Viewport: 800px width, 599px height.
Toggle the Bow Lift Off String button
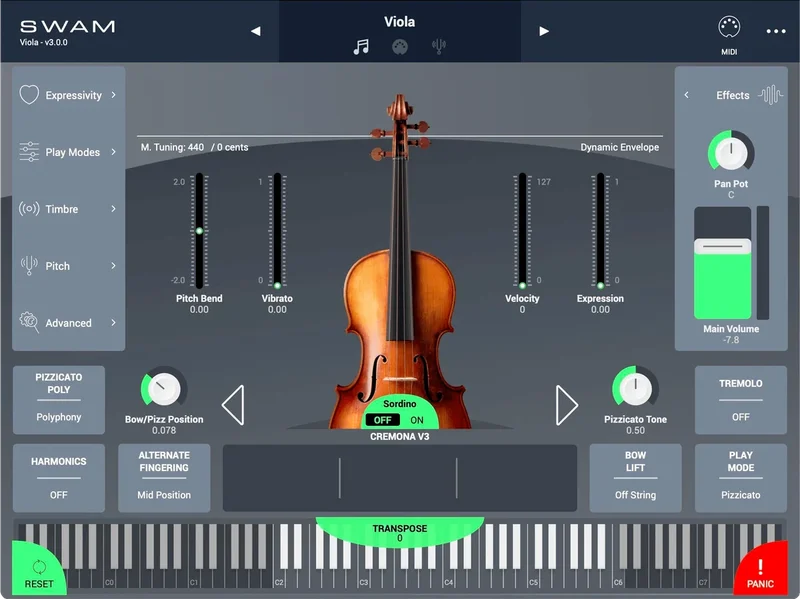tap(635, 478)
